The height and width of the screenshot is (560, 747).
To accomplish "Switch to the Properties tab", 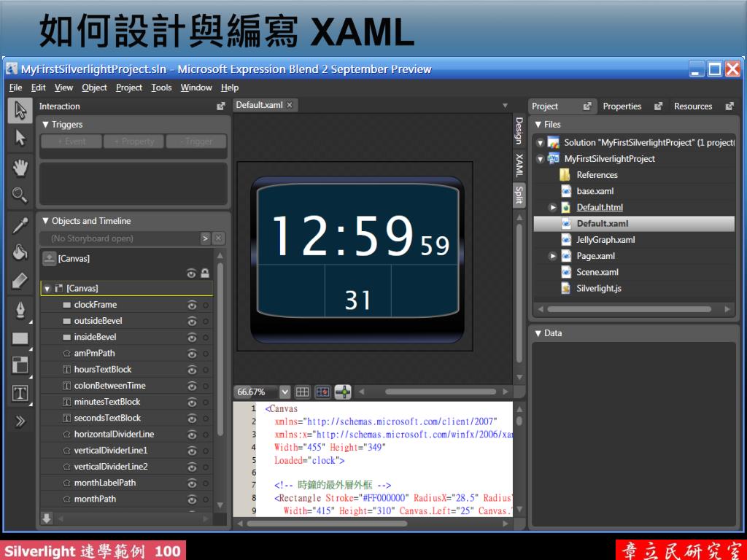I will pos(622,106).
